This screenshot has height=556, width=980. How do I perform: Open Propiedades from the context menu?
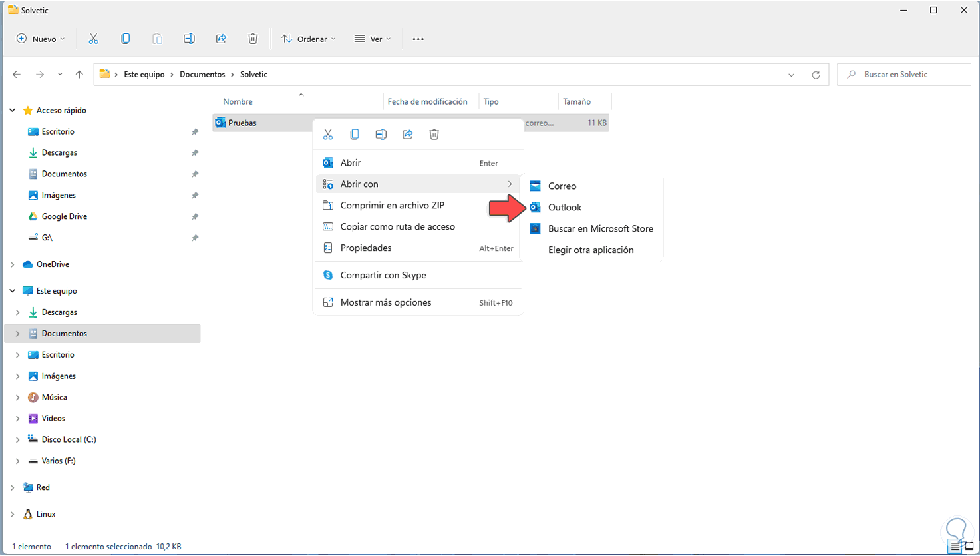pyautogui.click(x=418, y=248)
